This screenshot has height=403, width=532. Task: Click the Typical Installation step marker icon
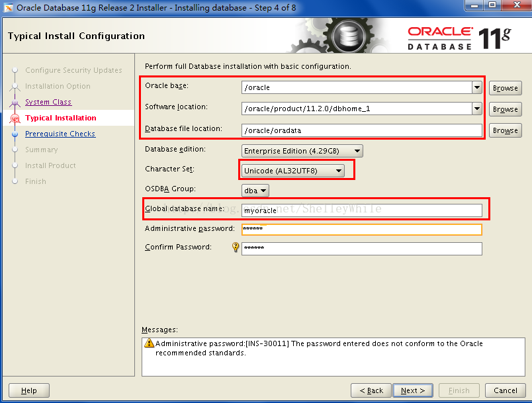coord(15,118)
